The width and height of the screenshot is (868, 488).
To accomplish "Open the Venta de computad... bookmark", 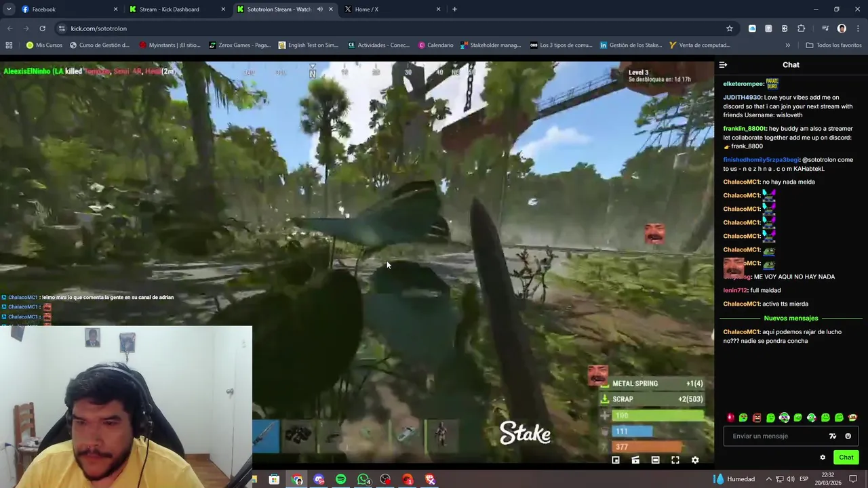I will coord(699,45).
